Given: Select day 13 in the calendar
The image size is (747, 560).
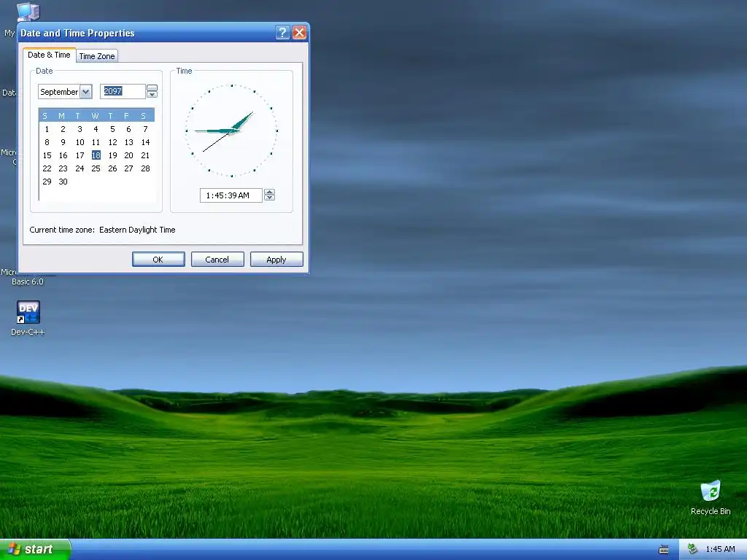Looking at the screenshot, I should coord(128,142).
